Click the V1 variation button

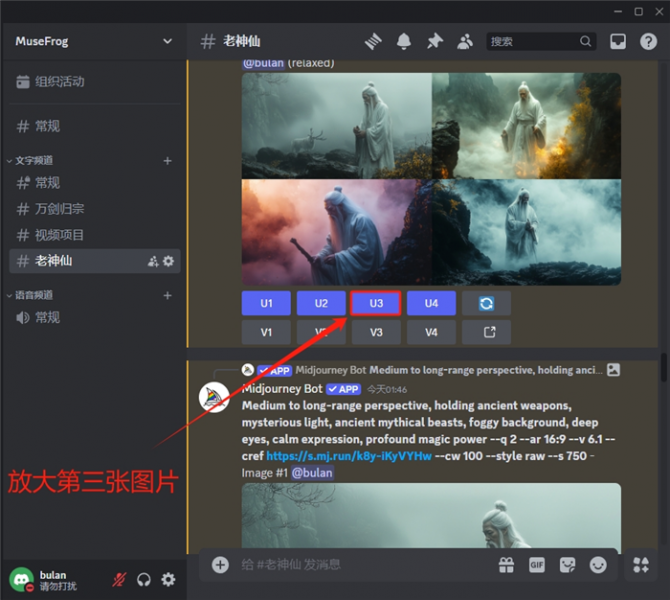266,332
